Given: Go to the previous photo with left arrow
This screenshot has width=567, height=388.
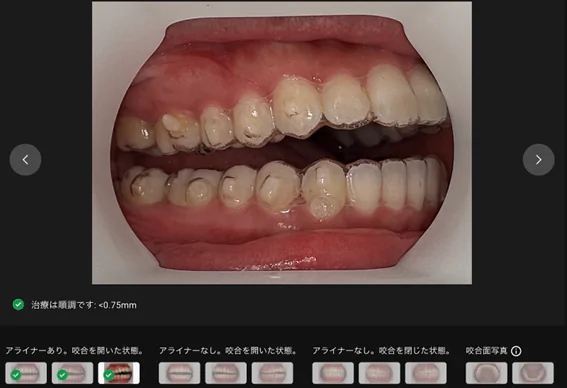Looking at the screenshot, I should point(25,159).
